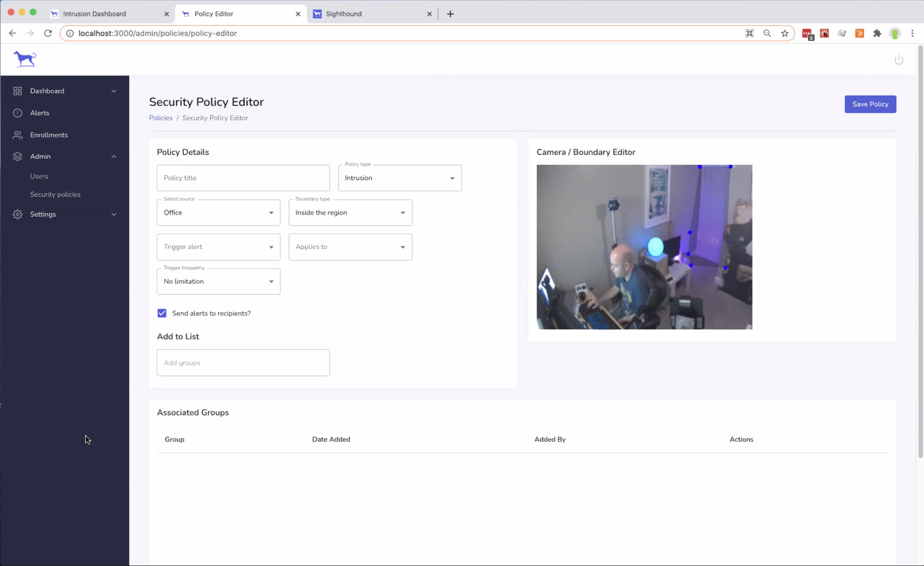Follow the Policies breadcrumb link

tap(161, 118)
